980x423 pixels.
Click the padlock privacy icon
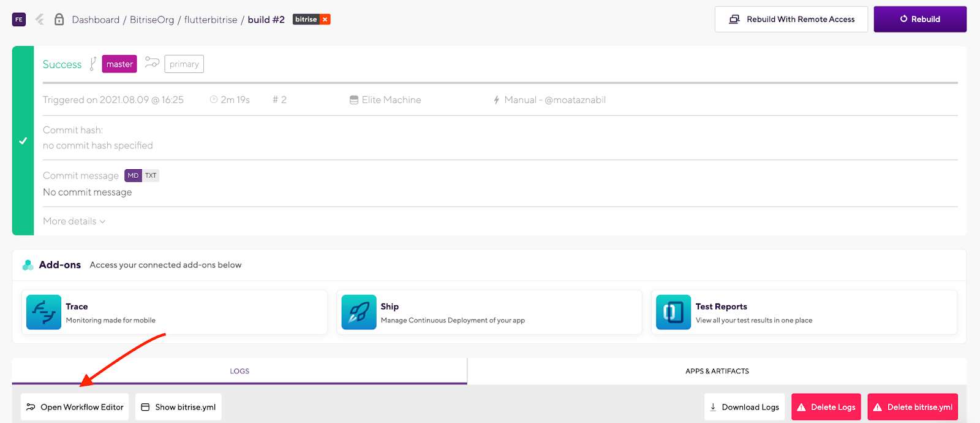click(59, 20)
